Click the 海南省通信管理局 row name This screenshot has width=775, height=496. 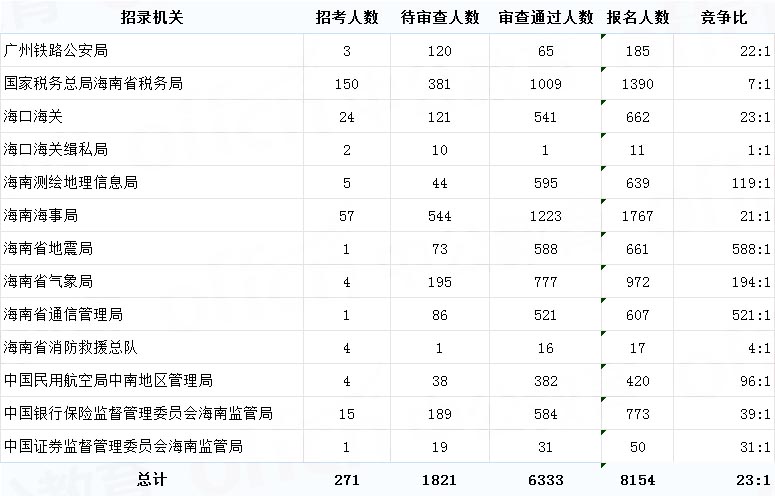pyautogui.click(x=63, y=314)
